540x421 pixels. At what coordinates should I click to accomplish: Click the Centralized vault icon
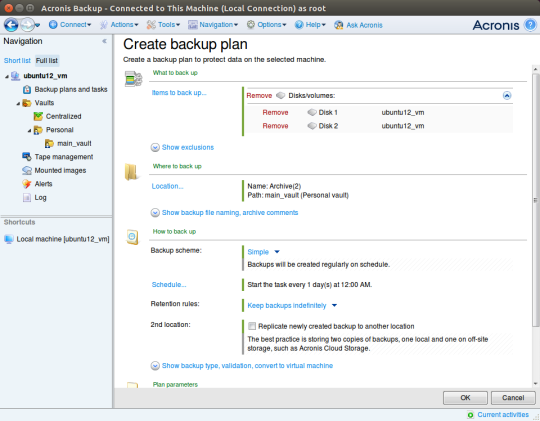(x=38, y=116)
